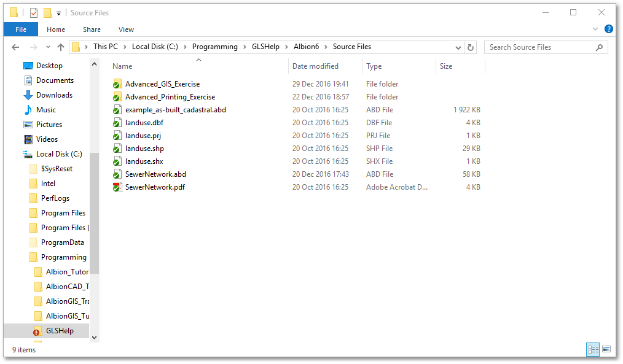Select the Advanced_Printing_Exercise folder icon
Image resolution: width=623 pixels, height=364 pixels.
[117, 97]
